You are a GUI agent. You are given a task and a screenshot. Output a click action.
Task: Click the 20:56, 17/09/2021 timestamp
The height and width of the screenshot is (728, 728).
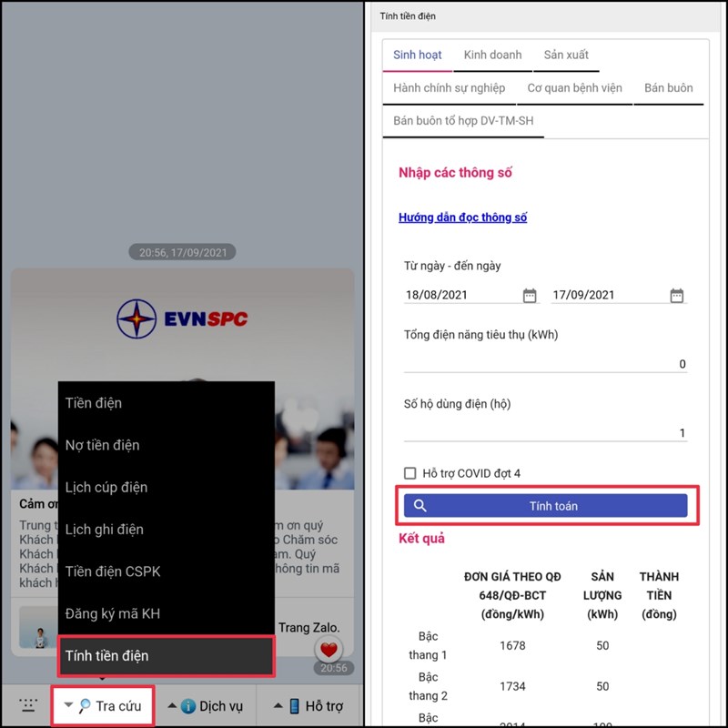pos(183,253)
